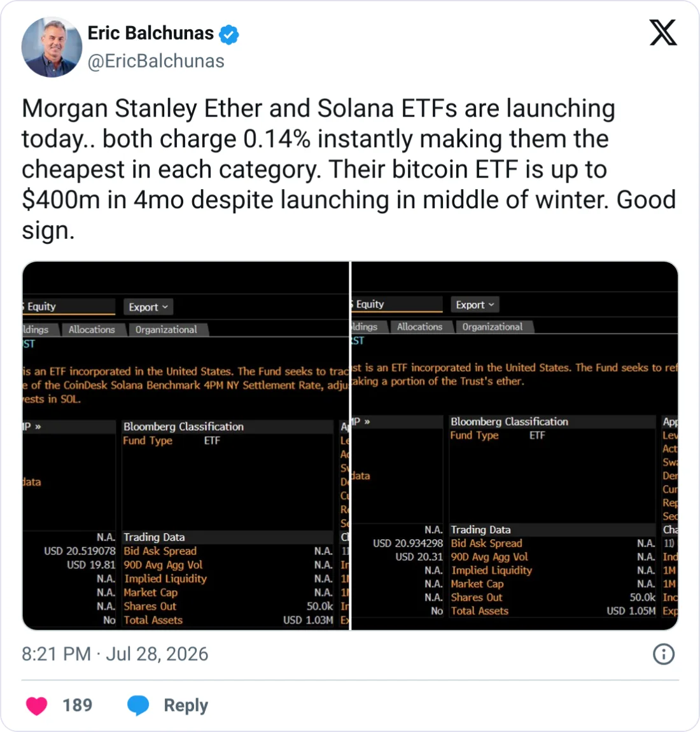Click the Reply button label
Screen dimensions: 700x732
[186, 705]
